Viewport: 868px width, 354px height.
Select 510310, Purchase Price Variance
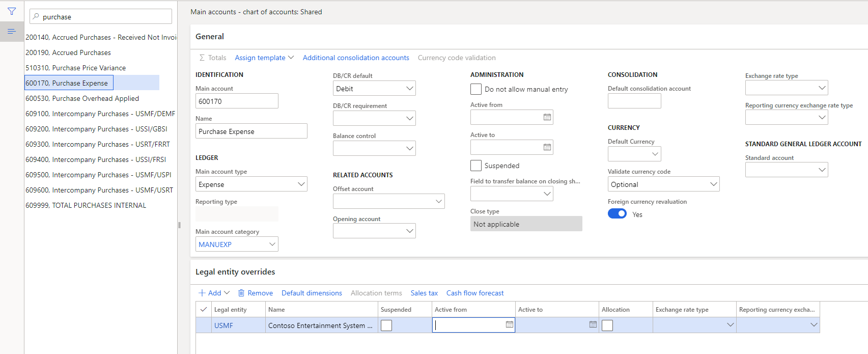click(75, 68)
